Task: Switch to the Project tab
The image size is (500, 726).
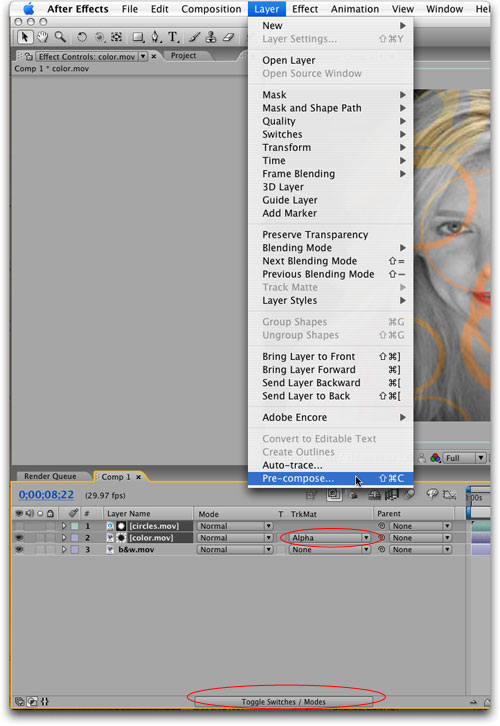Action: pos(183,56)
